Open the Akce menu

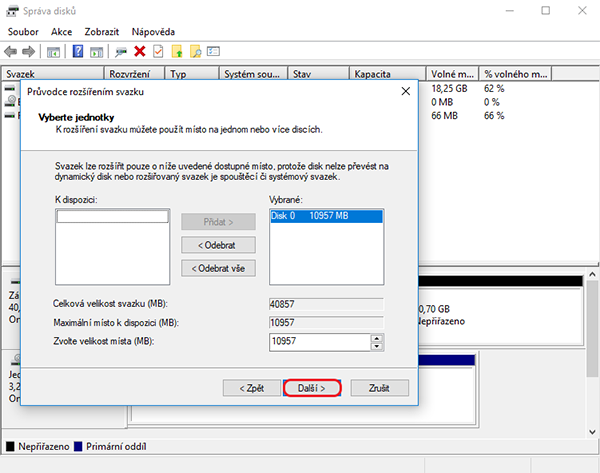coord(61,31)
